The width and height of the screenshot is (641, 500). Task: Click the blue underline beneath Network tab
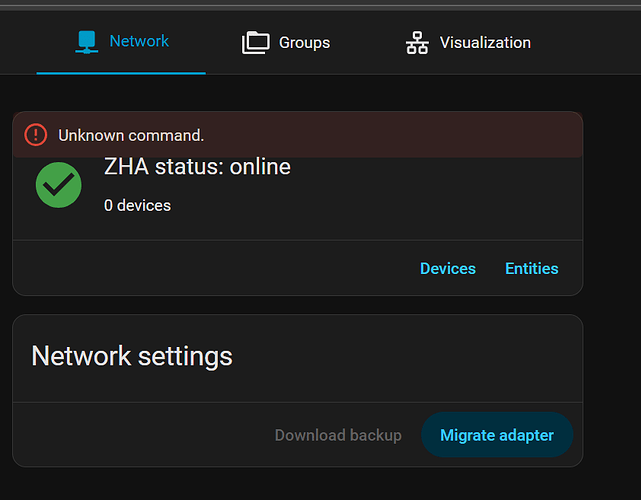click(x=121, y=73)
